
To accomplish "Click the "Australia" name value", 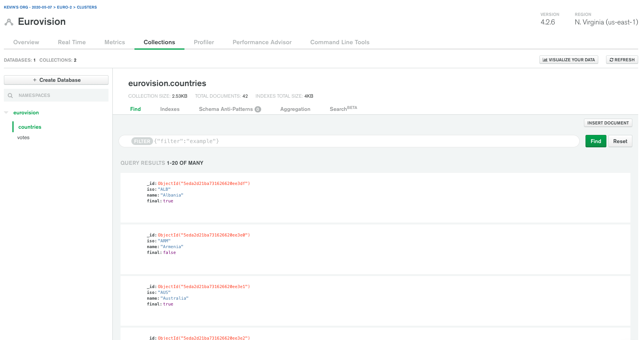I will pos(174,299).
